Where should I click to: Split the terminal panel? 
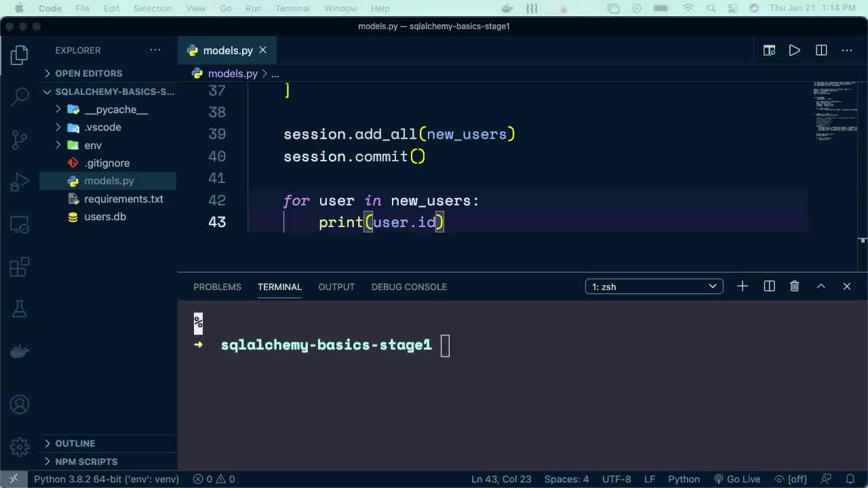coord(769,287)
